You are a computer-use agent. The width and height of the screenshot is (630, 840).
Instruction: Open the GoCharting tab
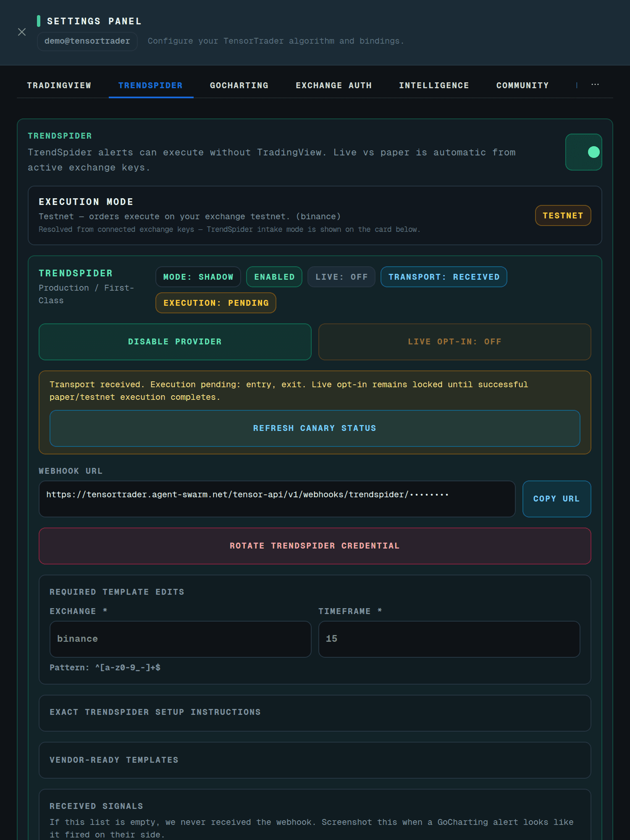(239, 85)
